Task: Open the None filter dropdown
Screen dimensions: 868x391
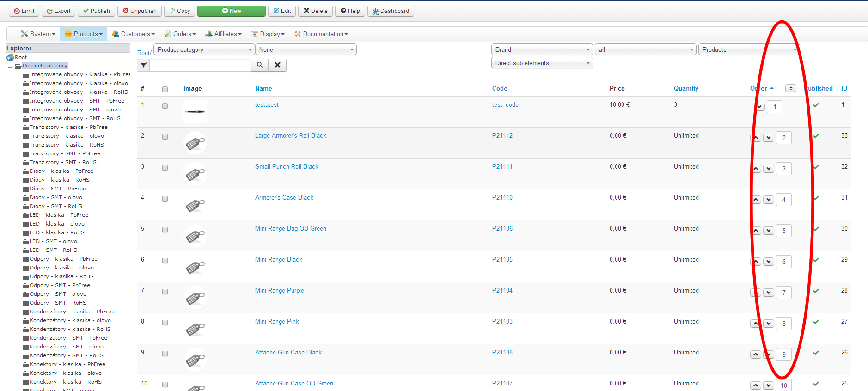Action: 306,49
